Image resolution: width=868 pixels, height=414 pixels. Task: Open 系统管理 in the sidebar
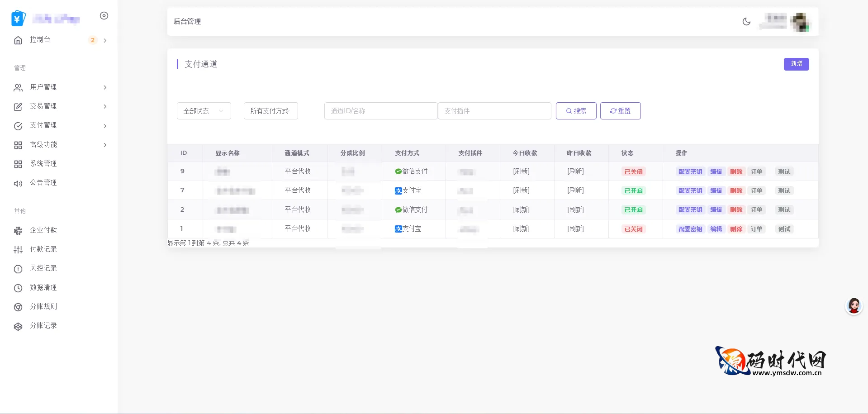pyautogui.click(x=43, y=164)
